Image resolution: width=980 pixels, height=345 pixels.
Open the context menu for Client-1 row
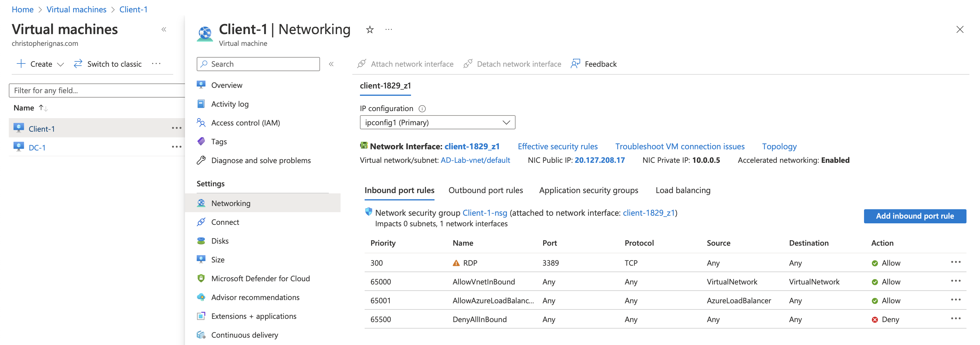pyautogui.click(x=176, y=128)
